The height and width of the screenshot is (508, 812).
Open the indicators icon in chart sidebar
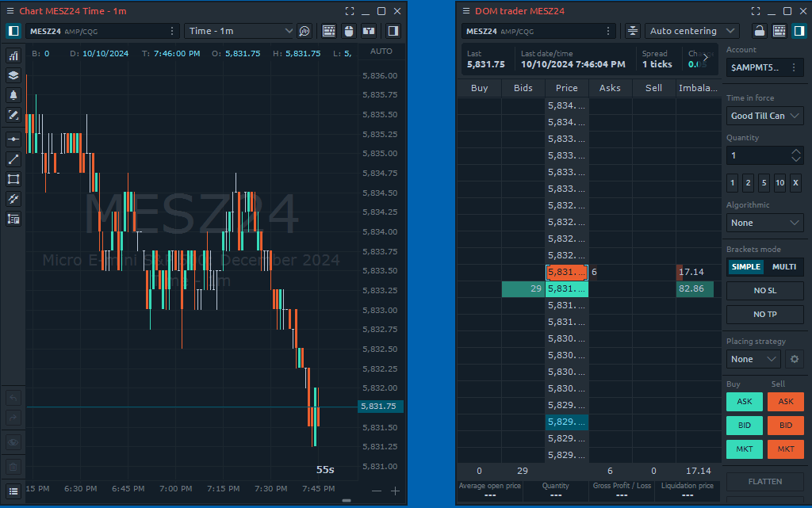tap(13, 56)
